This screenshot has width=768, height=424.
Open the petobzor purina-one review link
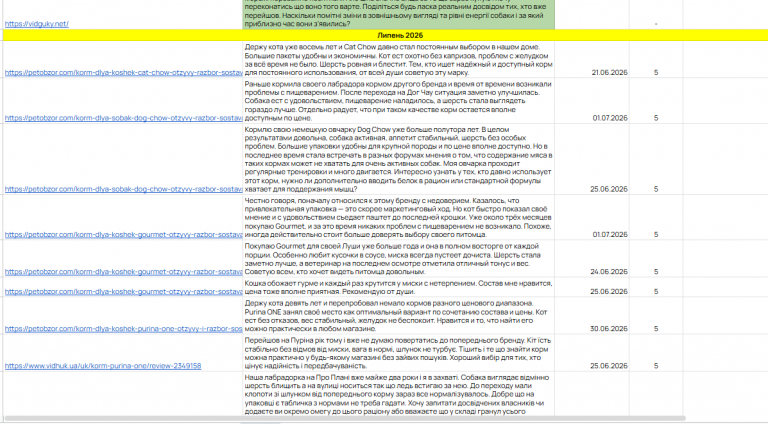pyautogui.click(x=123, y=329)
